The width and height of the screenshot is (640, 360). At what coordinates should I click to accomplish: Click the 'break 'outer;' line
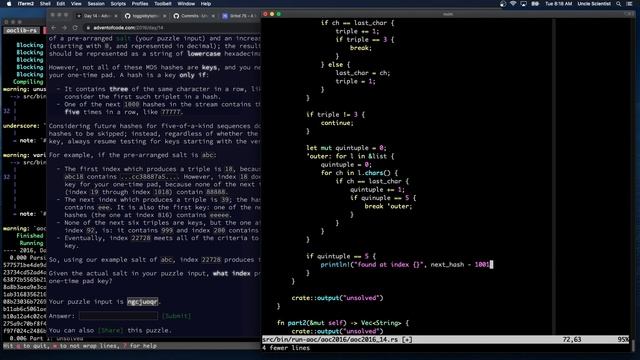(x=388, y=206)
